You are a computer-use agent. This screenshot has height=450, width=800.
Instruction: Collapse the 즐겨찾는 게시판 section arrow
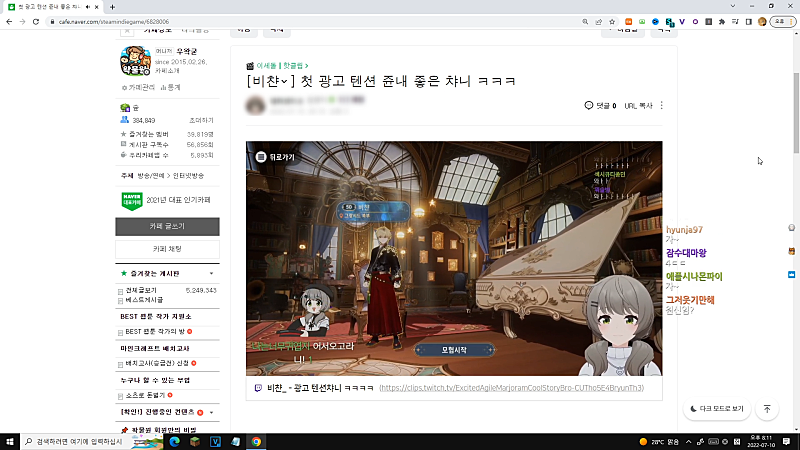(211, 273)
